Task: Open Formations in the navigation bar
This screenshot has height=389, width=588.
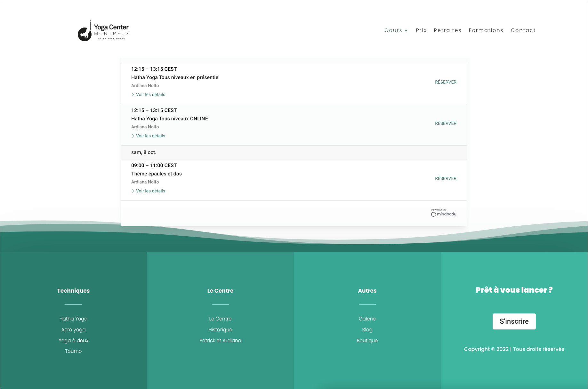Action: pyautogui.click(x=486, y=30)
